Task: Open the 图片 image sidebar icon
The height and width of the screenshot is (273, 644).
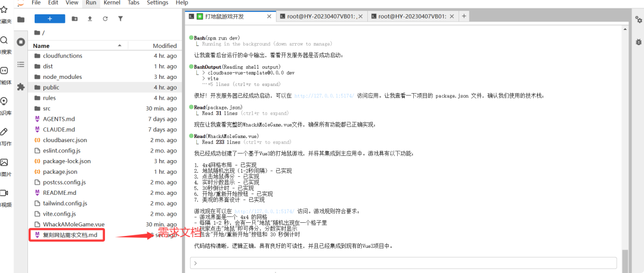Action: point(4,162)
